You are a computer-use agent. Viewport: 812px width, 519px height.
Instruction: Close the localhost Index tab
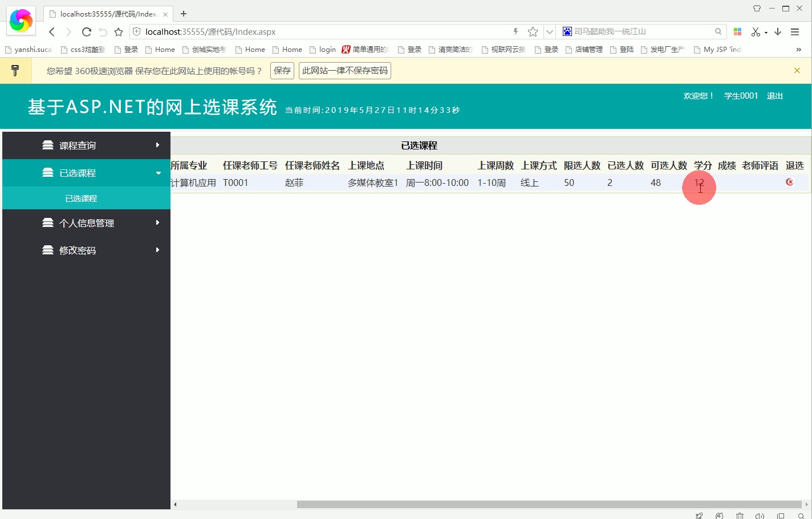[165, 14]
